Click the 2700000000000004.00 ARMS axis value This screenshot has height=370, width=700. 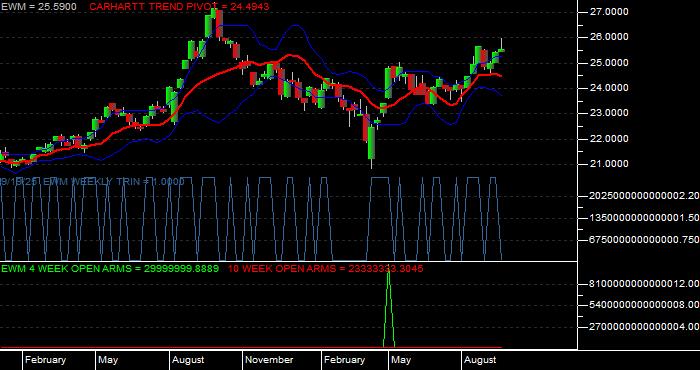point(645,327)
